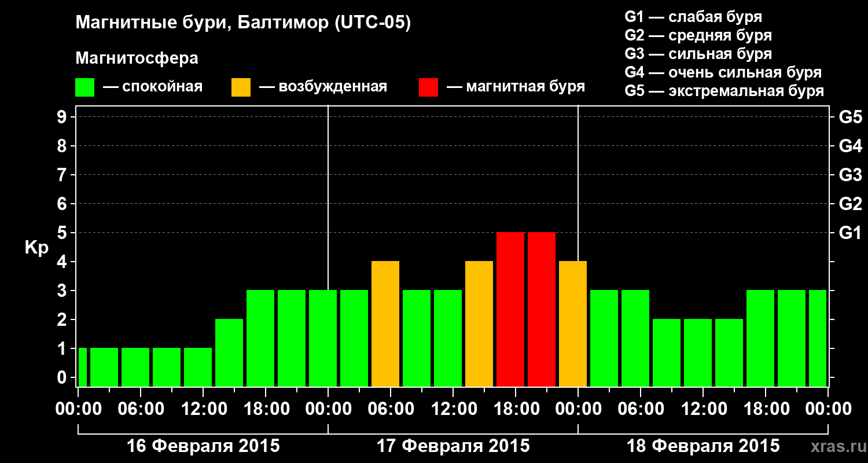Click the yellow bar at midnight starting 18 February
The width and height of the screenshot is (868, 463).
click(573, 324)
